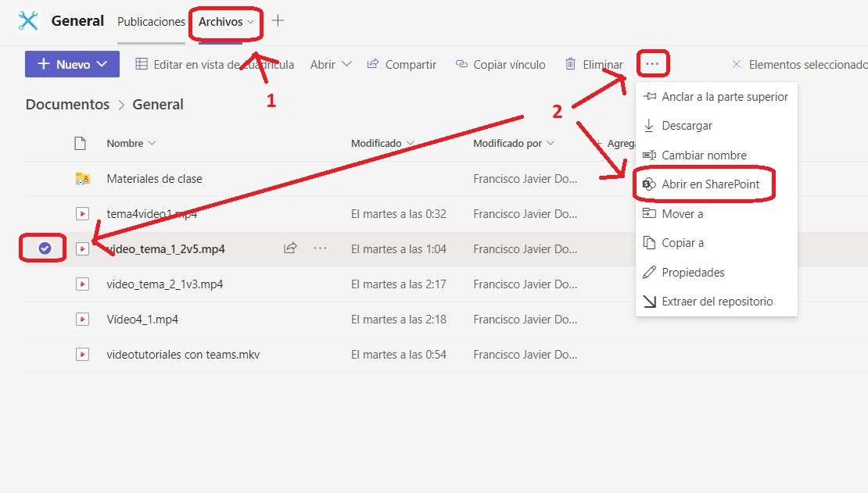Viewport: 868px width, 493px height.
Task: Click 'El martes a las 0:32' cell
Action: [x=399, y=214]
